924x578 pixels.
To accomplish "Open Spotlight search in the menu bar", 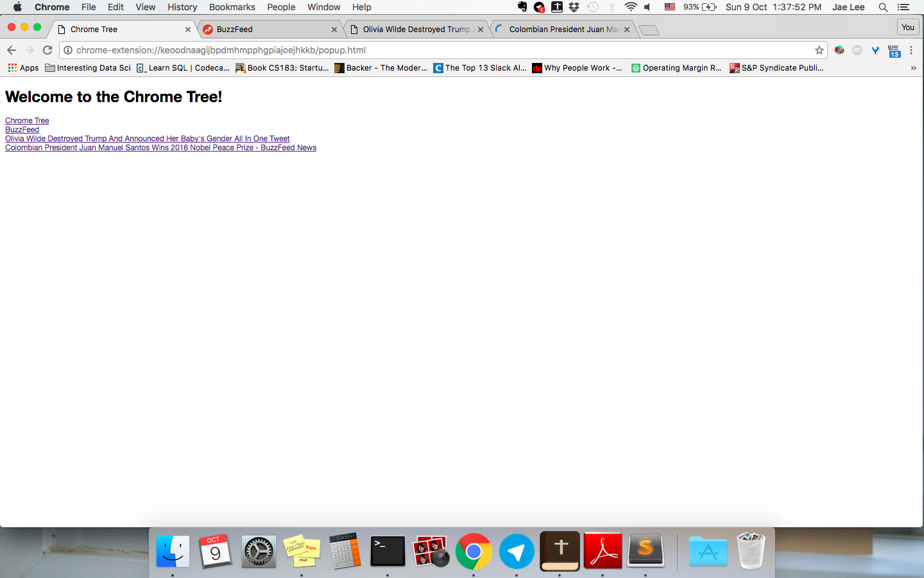I will coord(883,7).
